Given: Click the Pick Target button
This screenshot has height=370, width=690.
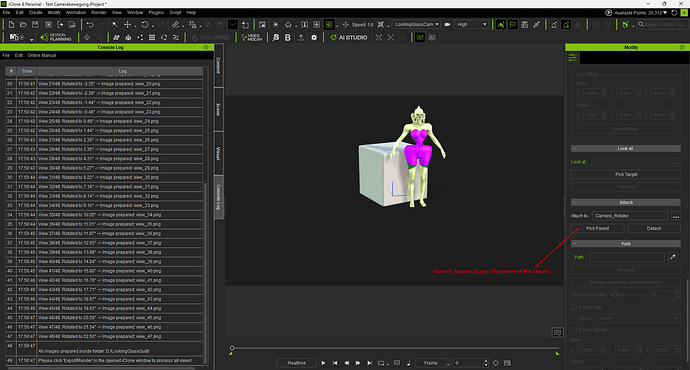Looking at the screenshot, I should [626, 174].
